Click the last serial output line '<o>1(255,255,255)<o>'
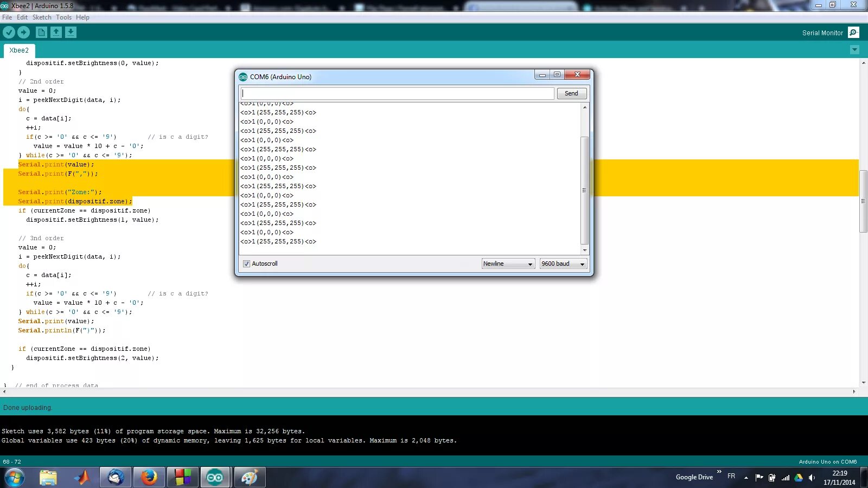 tap(278, 241)
